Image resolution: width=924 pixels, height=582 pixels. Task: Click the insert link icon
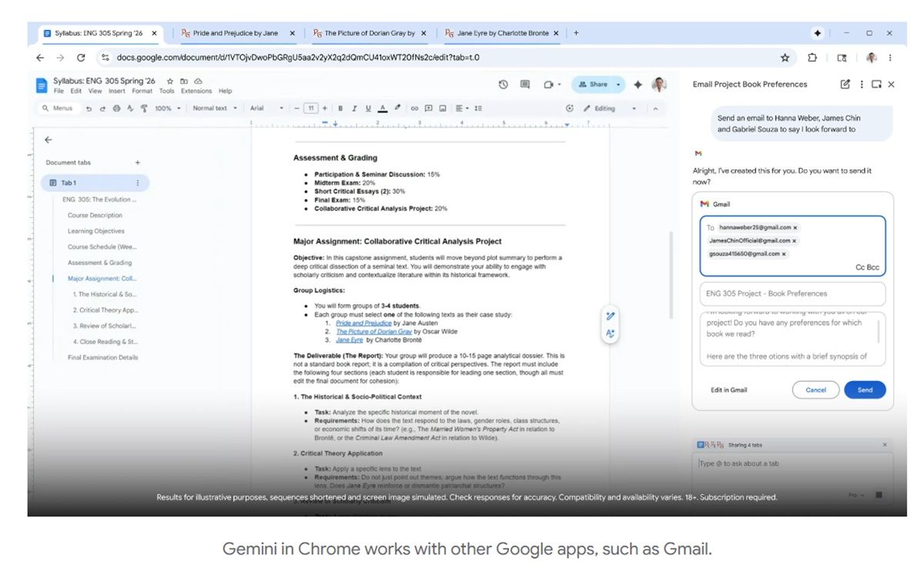click(x=414, y=109)
